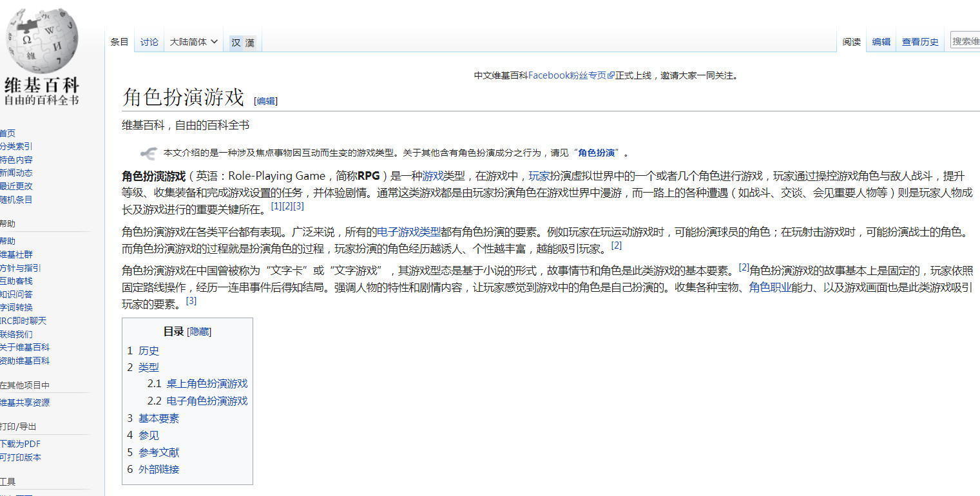Open the bold 角色扮演 hatnote link
This screenshot has height=496, width=980.
596,153
